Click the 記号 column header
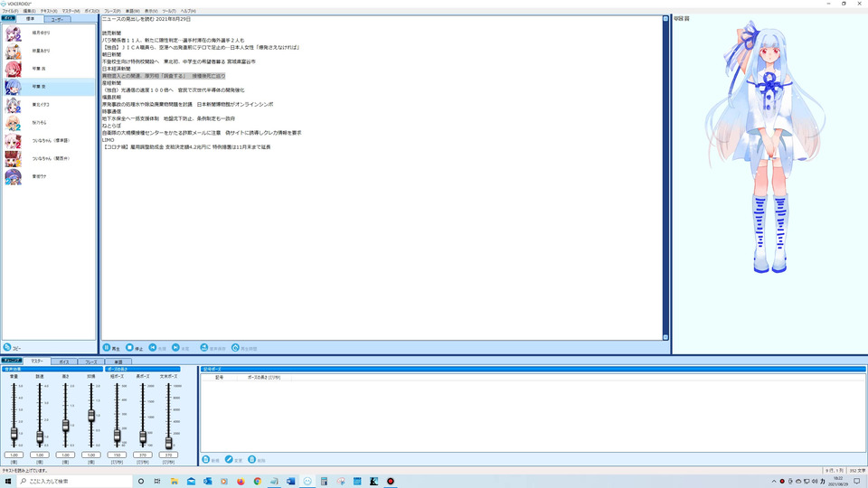Image resolution: width=868 pixels, height=488 pixels. tap(219, 378)
